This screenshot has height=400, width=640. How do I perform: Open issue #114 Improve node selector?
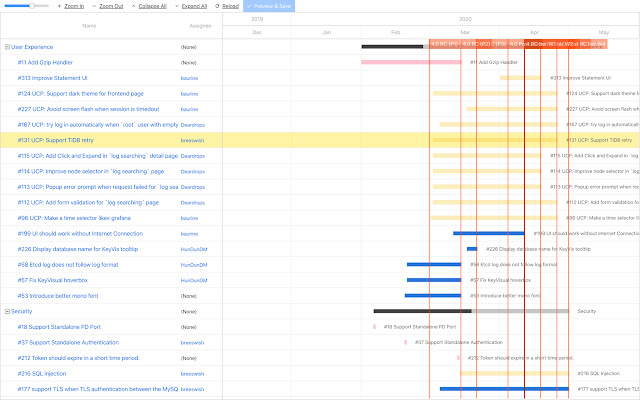click(91, 171)
